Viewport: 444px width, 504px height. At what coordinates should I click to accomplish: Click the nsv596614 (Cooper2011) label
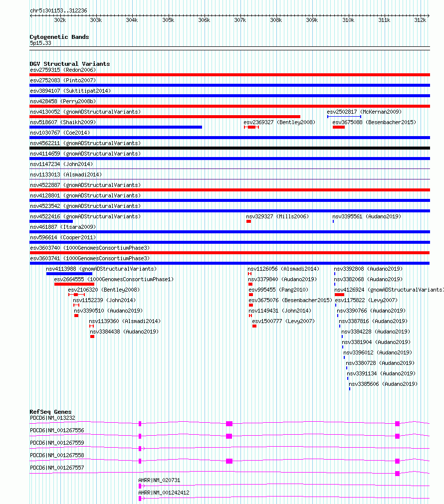click(x=63, y=237)
